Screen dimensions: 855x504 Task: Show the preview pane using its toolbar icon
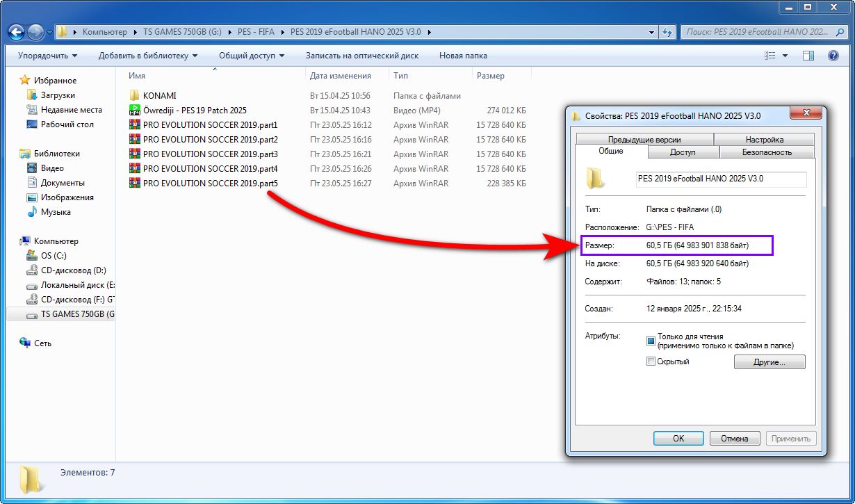808,56
